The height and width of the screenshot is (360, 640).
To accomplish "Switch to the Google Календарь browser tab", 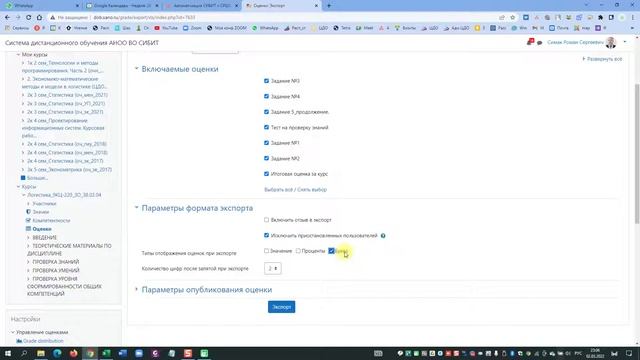I will coord(122,6).
